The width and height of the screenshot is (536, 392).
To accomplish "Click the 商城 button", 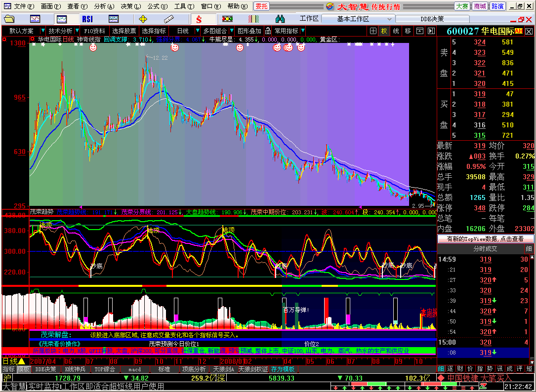I will [480, 6].
